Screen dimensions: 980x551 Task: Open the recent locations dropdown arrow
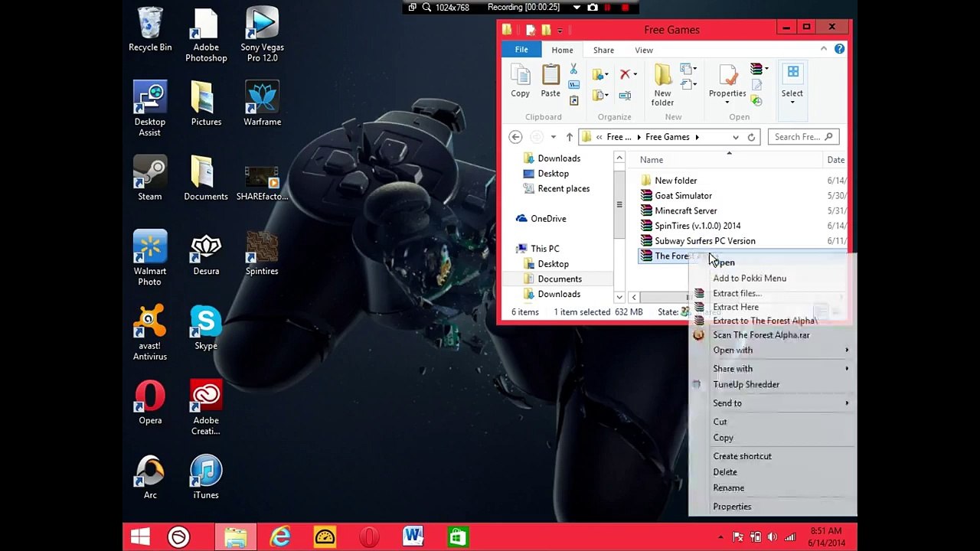click(553, 137)
